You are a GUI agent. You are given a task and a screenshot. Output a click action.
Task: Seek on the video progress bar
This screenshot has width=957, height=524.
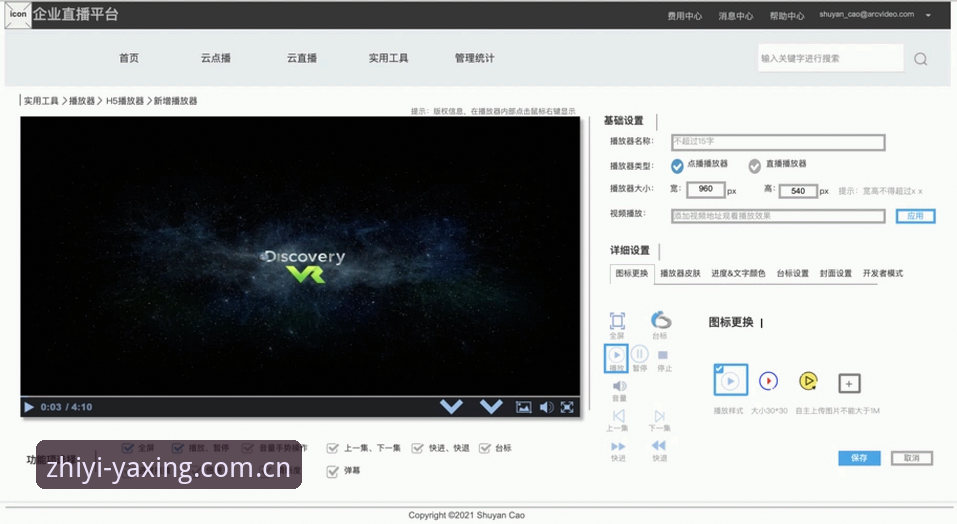tap(300, 397)
